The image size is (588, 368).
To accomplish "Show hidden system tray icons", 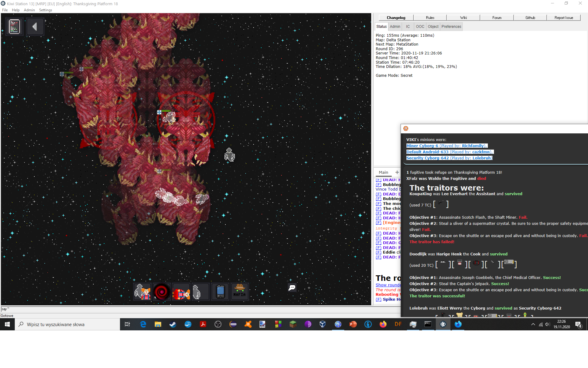I will coord(533,324).
